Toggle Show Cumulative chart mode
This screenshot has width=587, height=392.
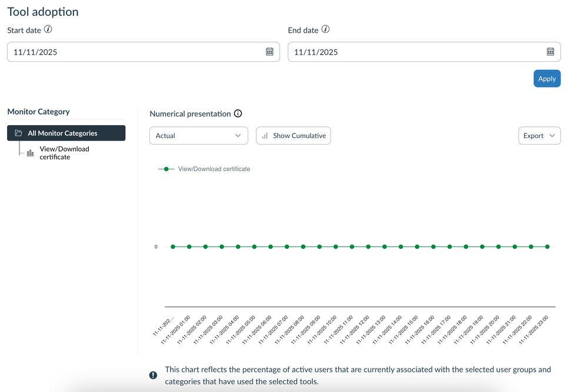point(293,136)
